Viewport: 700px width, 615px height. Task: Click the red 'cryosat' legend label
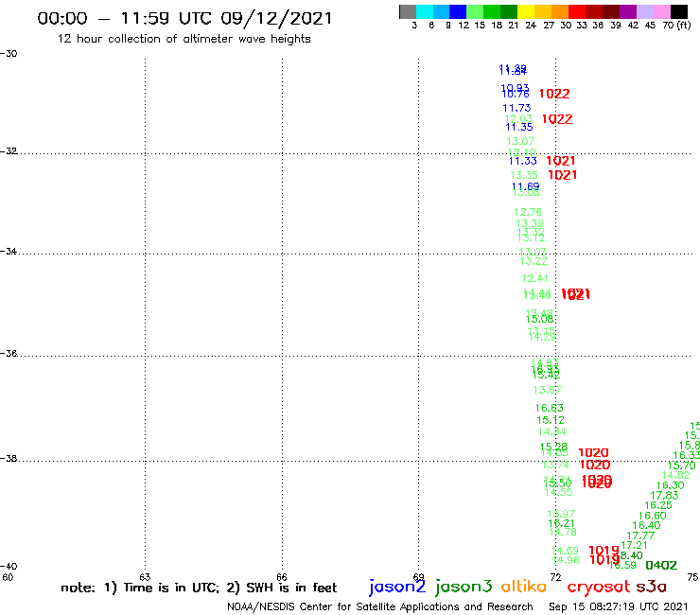pos(599,587)
